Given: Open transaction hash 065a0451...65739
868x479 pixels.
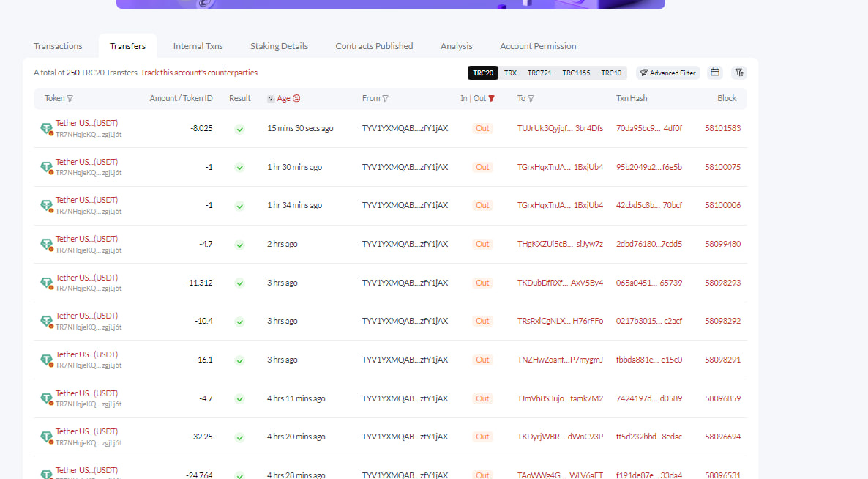Looking at the screenshot, I should pyautogui.click(x=648, y=283).
